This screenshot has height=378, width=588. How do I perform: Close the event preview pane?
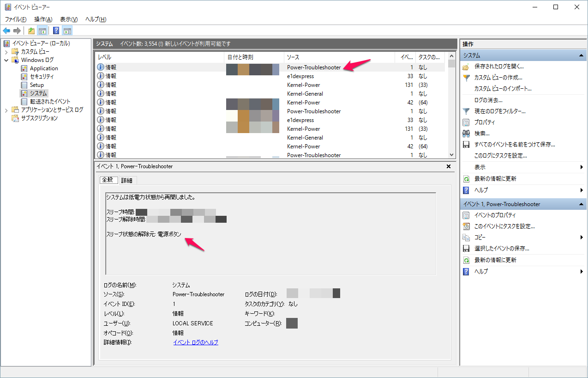pyautogui.click(x=449, y=166)
